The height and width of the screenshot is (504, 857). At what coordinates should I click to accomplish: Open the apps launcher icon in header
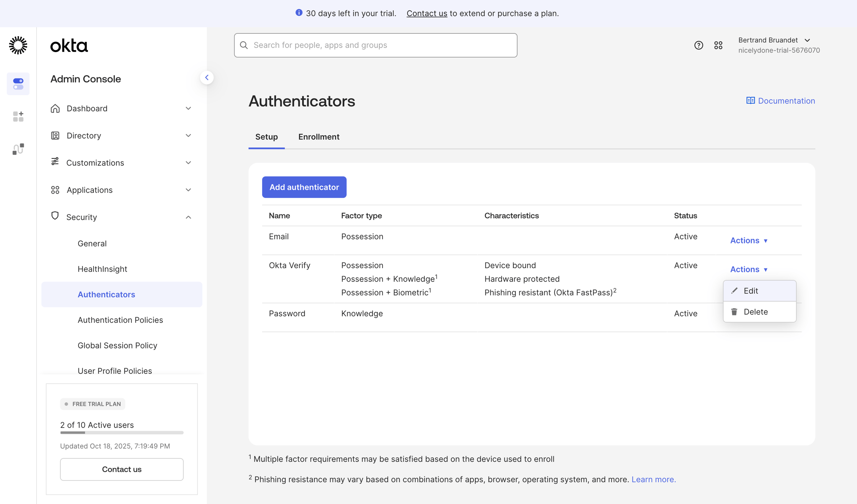click(718, 45)
